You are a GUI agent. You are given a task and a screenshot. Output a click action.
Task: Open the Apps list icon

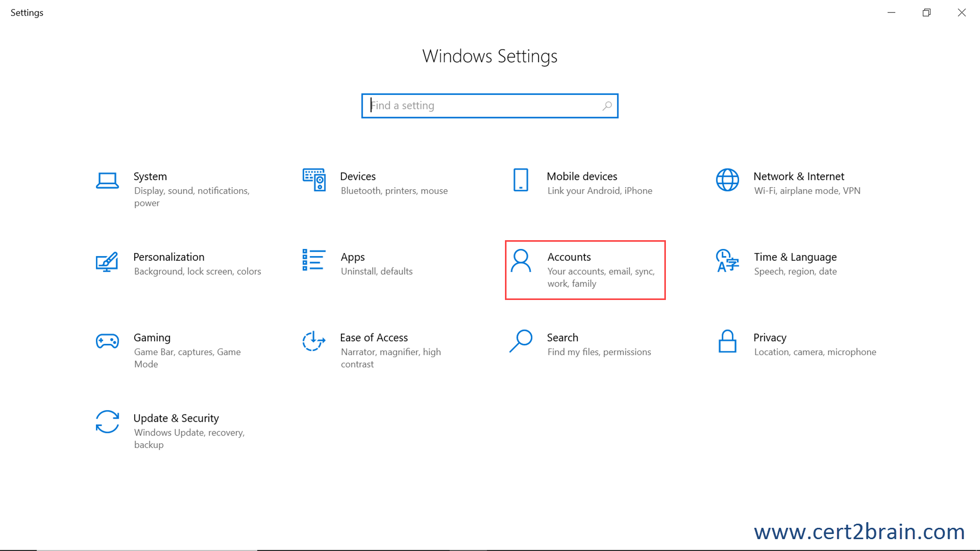[314, 260]
